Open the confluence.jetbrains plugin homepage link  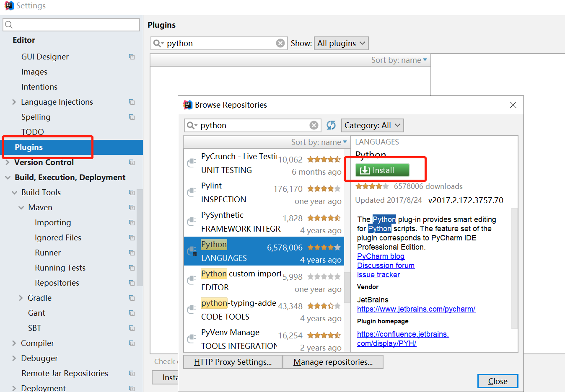click(403, 339)
